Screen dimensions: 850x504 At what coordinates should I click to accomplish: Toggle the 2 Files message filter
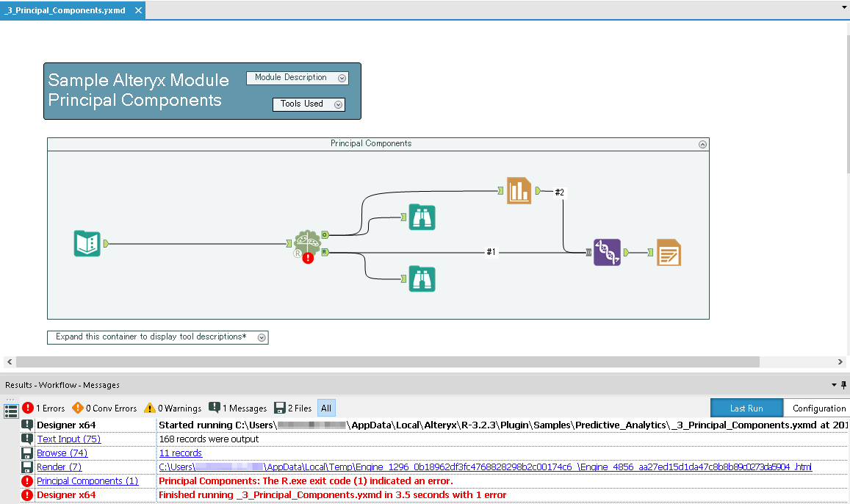click(293, 408)
